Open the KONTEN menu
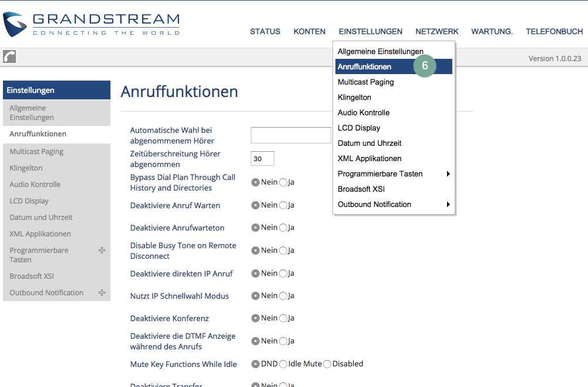The width and height of the screenshot is (588, 387). [x=310, y=32]
